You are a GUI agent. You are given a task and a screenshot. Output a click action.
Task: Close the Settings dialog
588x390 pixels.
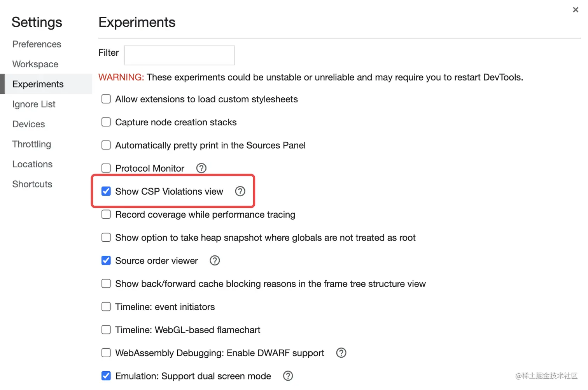click(x=576, y=10)
